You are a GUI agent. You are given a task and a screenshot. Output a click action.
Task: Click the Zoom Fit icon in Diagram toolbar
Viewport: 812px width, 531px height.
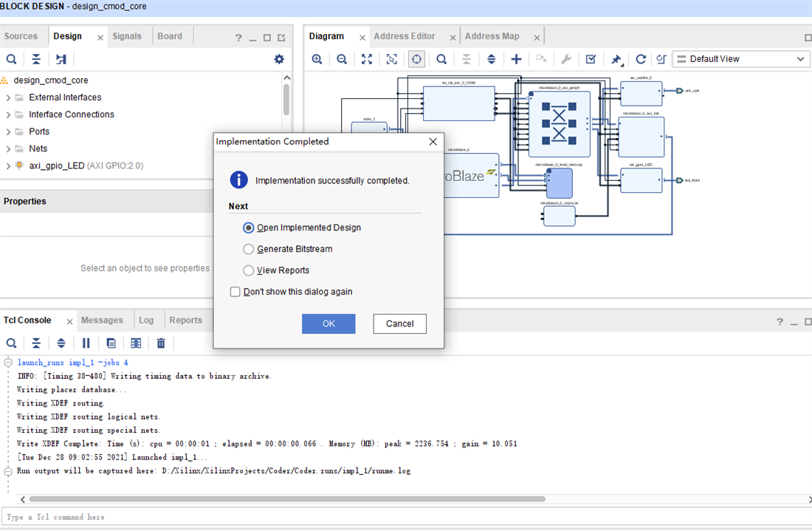[x=367, y=59]
